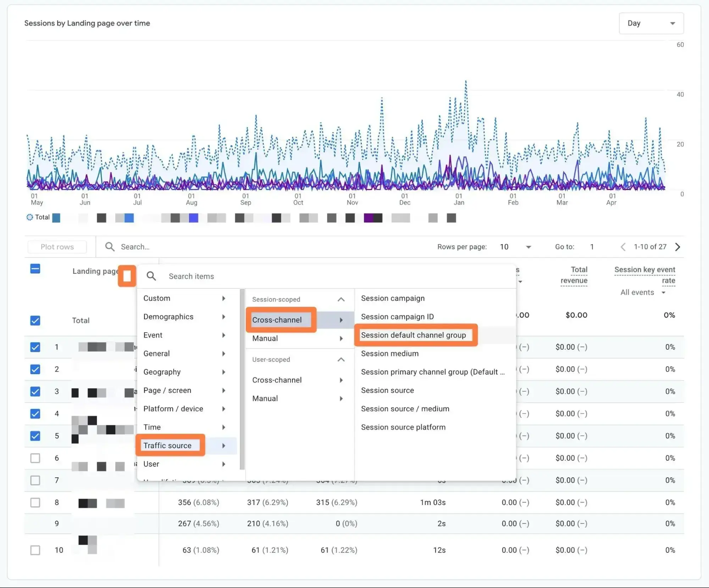Image resolution: width=709 pixels, height=588 pixels.
Task: Choose Session source / medium
Action: tap(405, 409)
